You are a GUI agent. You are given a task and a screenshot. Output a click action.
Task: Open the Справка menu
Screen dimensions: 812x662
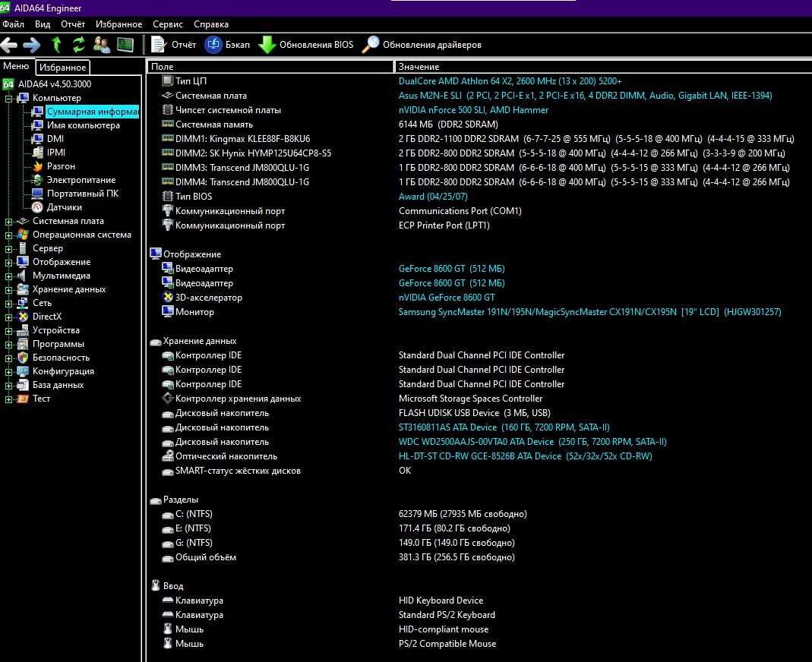pos(210,24)
